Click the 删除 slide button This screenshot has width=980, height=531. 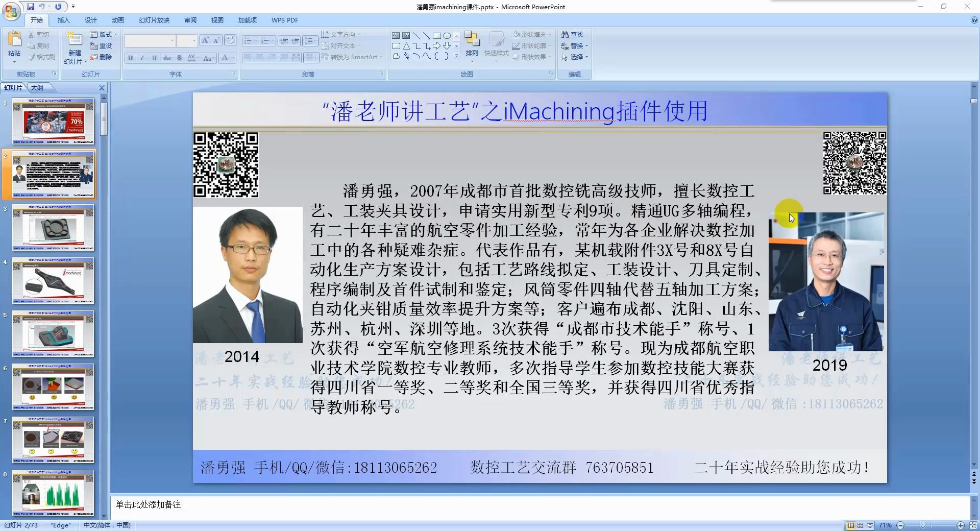click(101, 57)
